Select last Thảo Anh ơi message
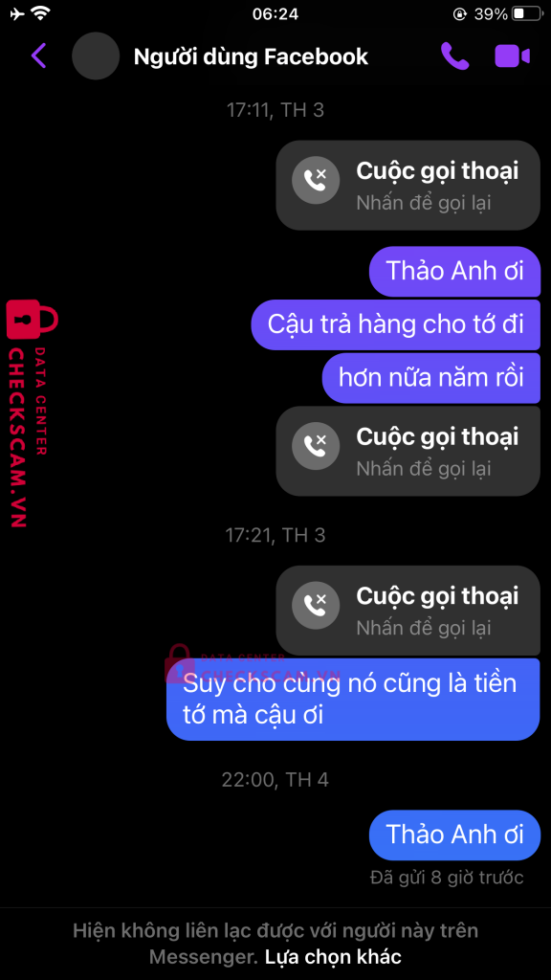 click(x=454, y=835)
